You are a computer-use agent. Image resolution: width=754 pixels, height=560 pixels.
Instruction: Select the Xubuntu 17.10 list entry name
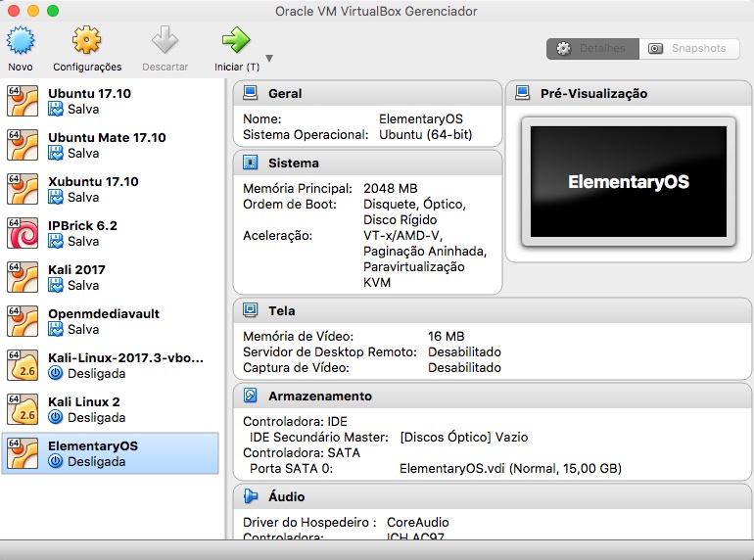[x=93, y=182]
